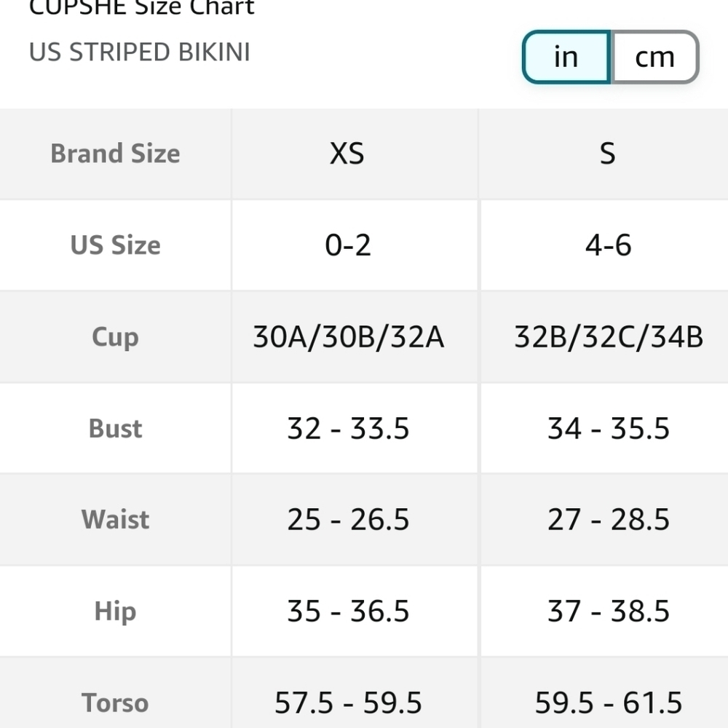728x728 pixels.
Task: Click the Brand Size row label
Action: click(115, 154)
